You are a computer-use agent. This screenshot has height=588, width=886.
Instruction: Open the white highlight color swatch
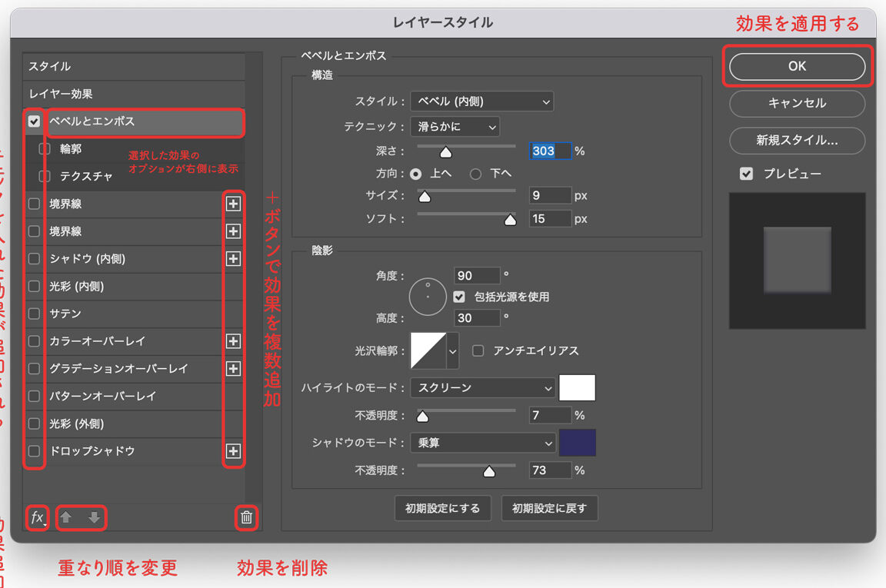[x=577, y=387]
